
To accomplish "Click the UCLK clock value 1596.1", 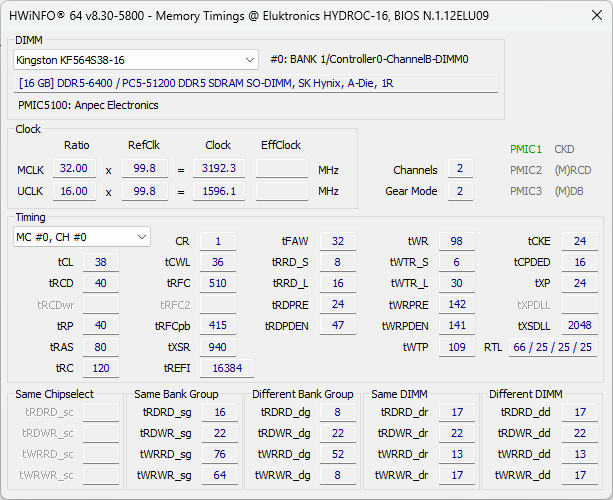I will pos(219,191).
